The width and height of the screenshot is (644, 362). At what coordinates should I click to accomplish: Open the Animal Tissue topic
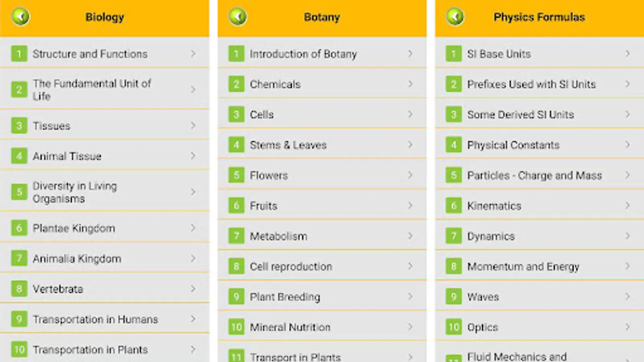[67, 156]
